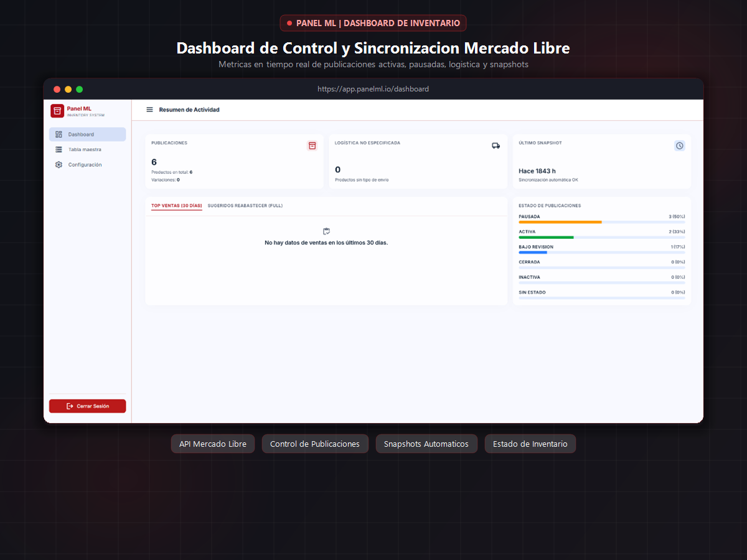
Task: Click the logistics truck icon
Action: pyautogui.click(x=496, y=146)
